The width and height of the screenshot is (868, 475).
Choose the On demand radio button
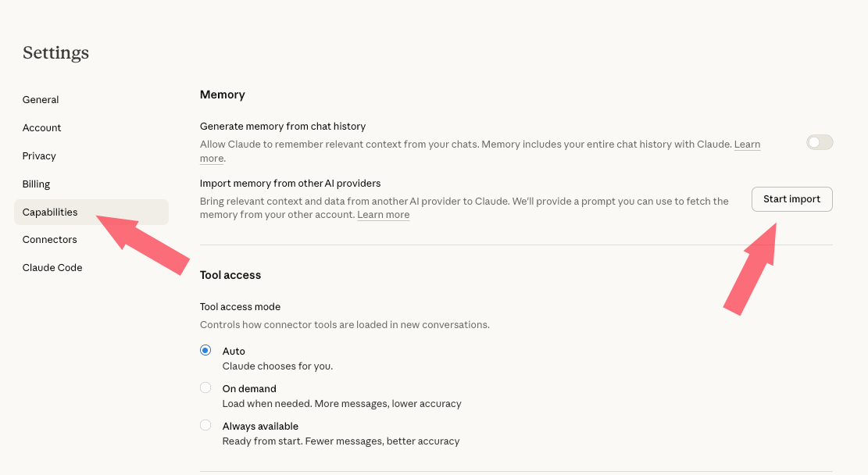(x=205, y=387)
